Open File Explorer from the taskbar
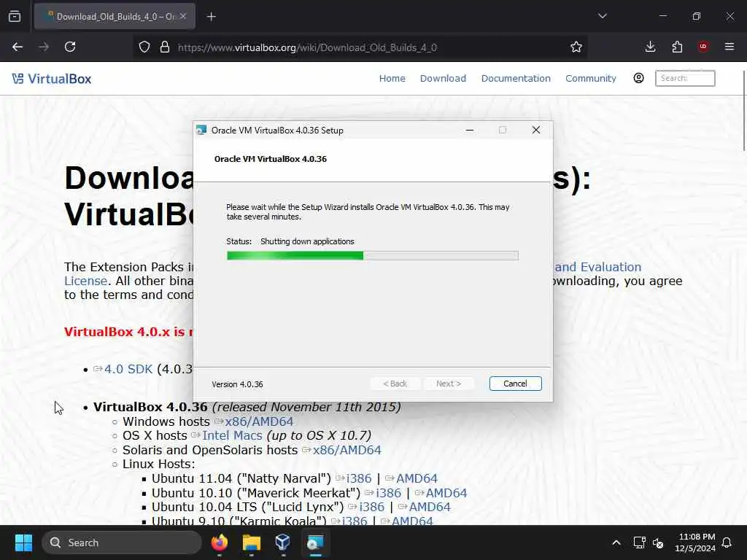The height and width of the screenshot is (560, 747). pyautogui.click(x=251, y=542)
